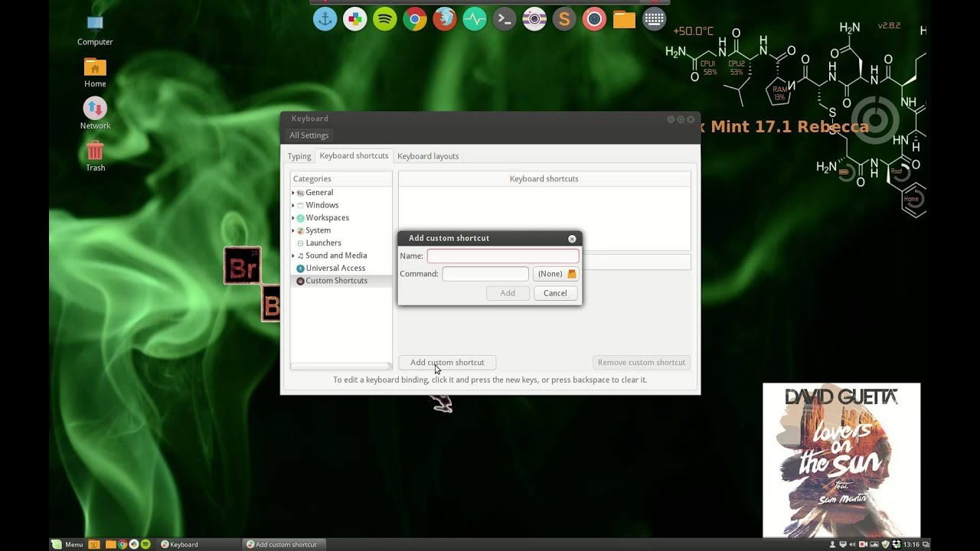Viewport: 980px width, 551px height.
Task: Click the Add custom shortcut button
Action: (447, 362)
